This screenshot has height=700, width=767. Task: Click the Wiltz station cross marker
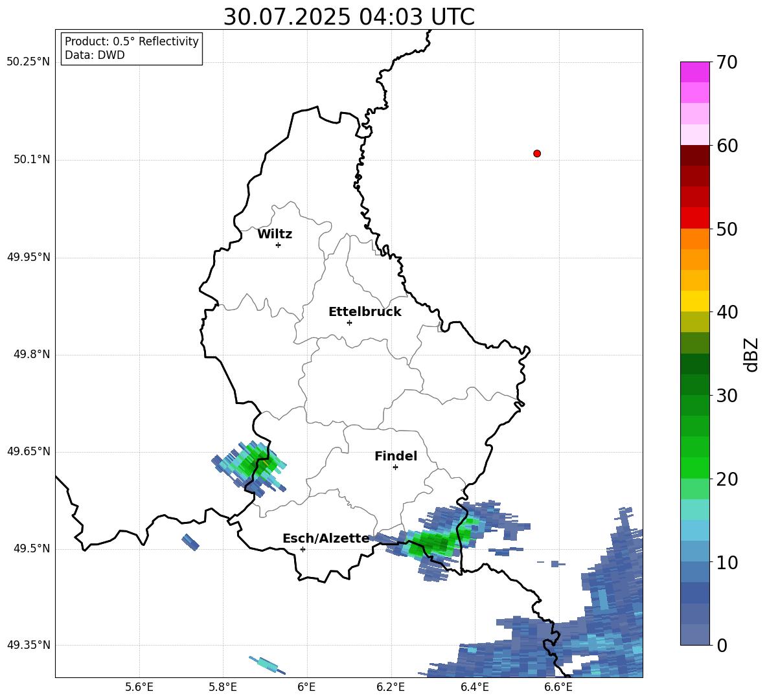point(279,245)
